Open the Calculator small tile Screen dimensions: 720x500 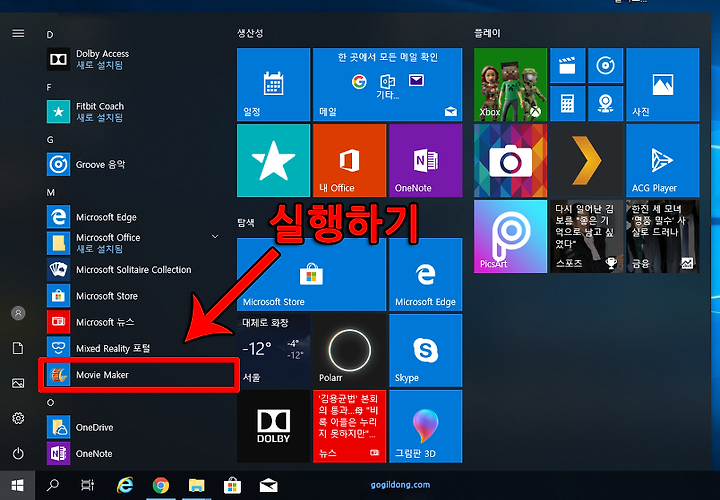click(x=568, y=103)
